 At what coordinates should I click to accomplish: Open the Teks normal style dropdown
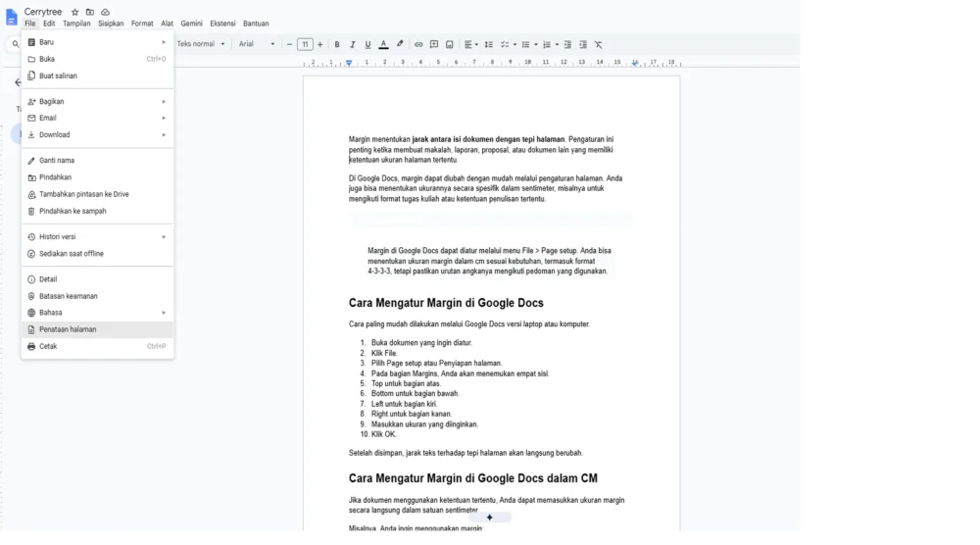(x=201, y=44)
